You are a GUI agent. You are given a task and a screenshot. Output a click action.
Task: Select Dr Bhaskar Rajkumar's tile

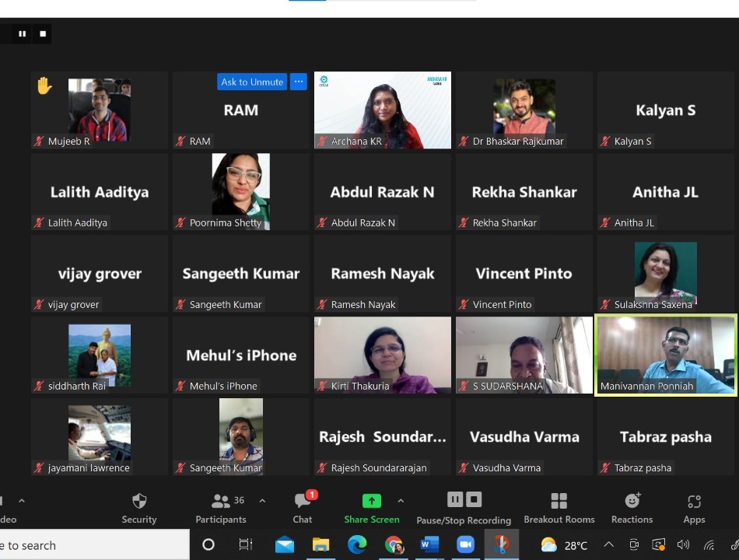[x=524, y=110]
